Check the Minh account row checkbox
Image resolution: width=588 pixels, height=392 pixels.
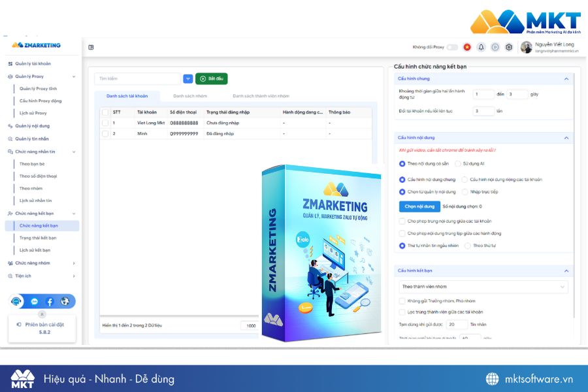(x=105, y=133)
